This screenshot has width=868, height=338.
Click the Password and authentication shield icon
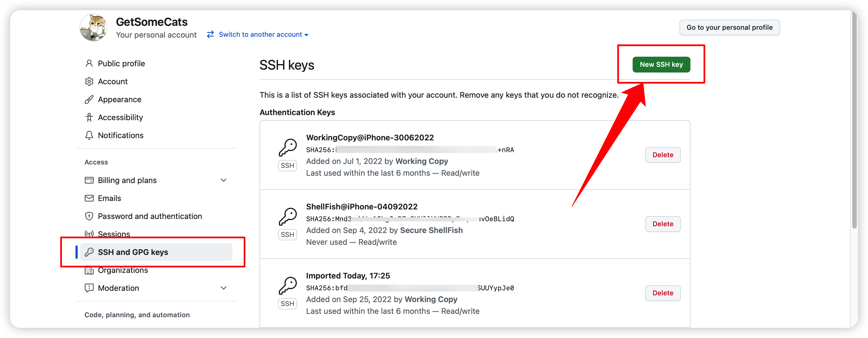89,216
